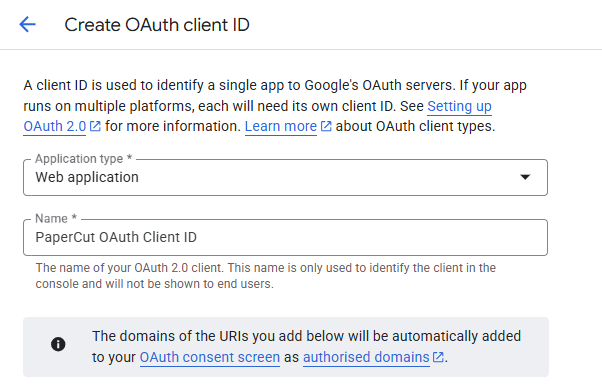Viewport: 602px width, 392px height.
Task: Open the Application type dropdown
Action: [x=285, y=177]
